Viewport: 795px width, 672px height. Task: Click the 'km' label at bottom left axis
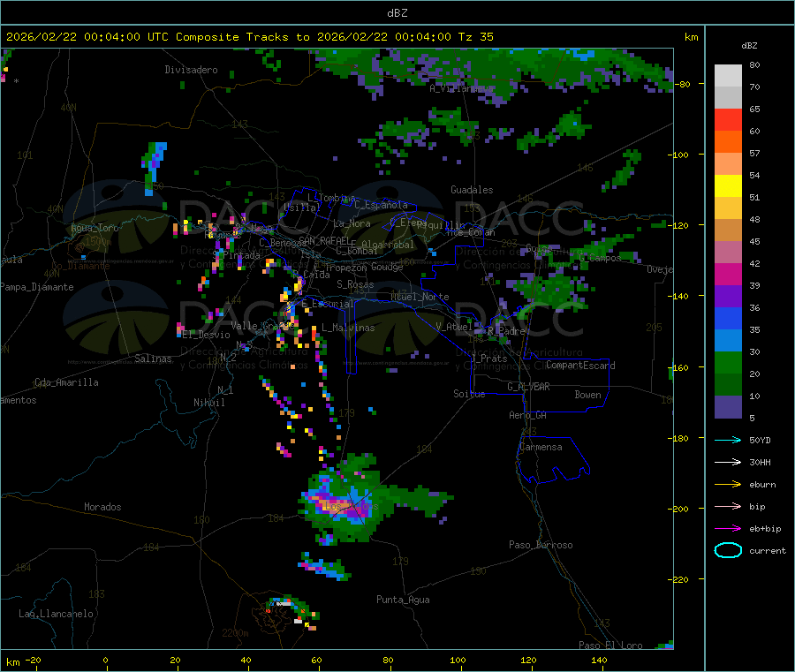(x=12, y=662)
